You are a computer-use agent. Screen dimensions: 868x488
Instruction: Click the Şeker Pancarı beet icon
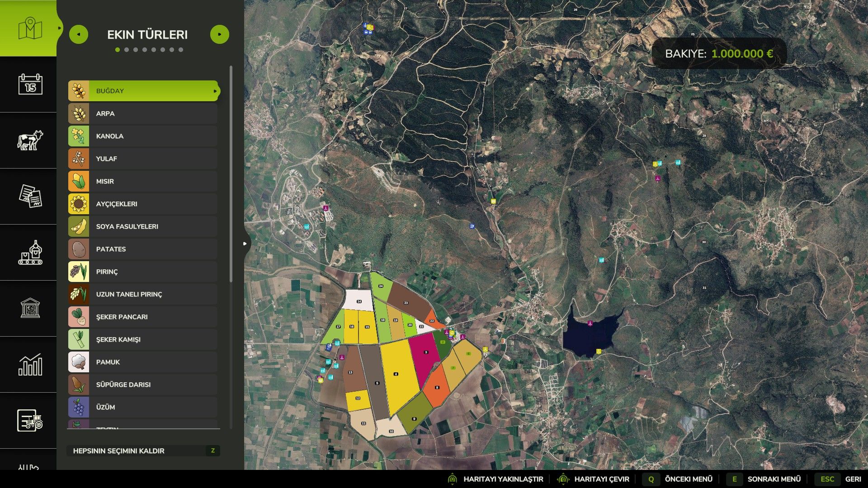[79, 317]
